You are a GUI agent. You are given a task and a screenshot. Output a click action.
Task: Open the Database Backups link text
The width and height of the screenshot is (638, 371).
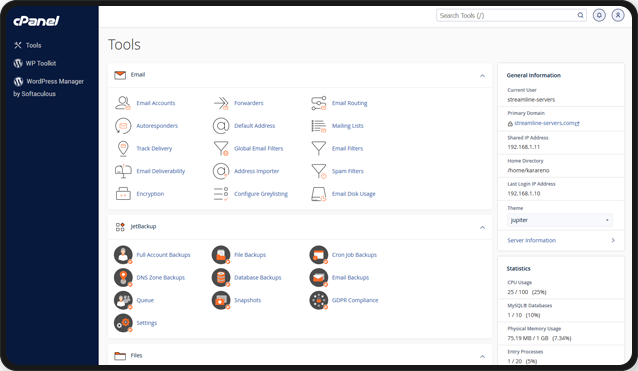pyautogui.click(x=258, y=278)
